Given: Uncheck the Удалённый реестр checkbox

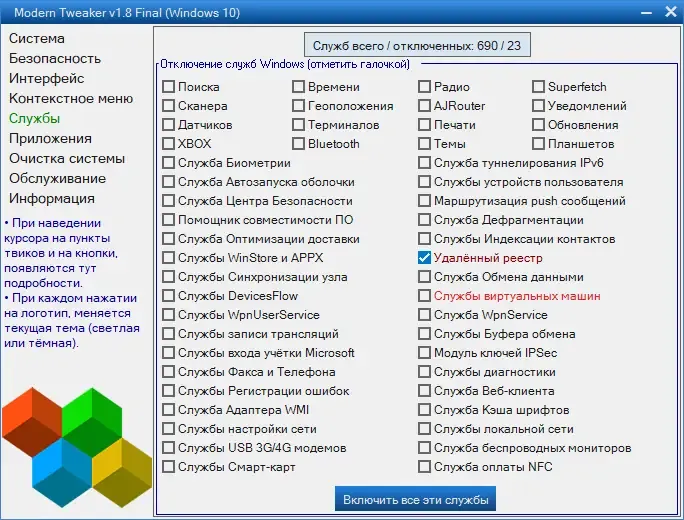Looking at the screenshot, I should coord(424,257).
